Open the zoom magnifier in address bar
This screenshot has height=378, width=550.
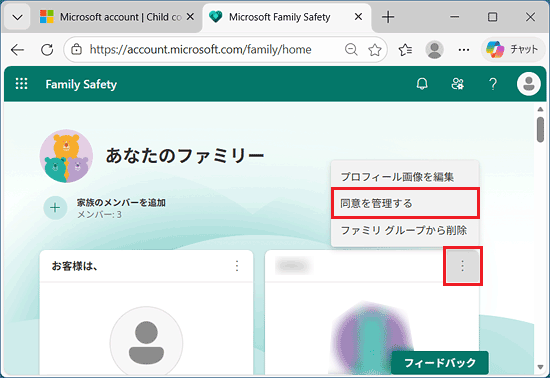[351, 50]
